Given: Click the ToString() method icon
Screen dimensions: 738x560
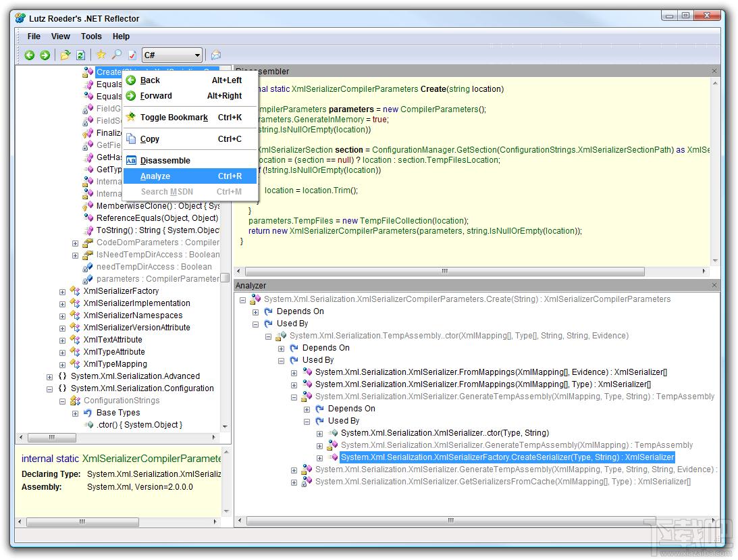Looking at the screenshot, I should click(88, 230).
